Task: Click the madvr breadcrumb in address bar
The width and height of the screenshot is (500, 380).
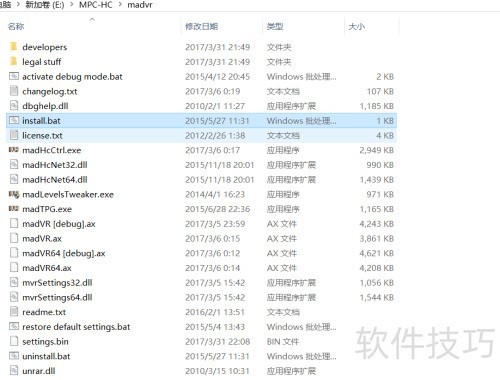Action: [140, 5]
